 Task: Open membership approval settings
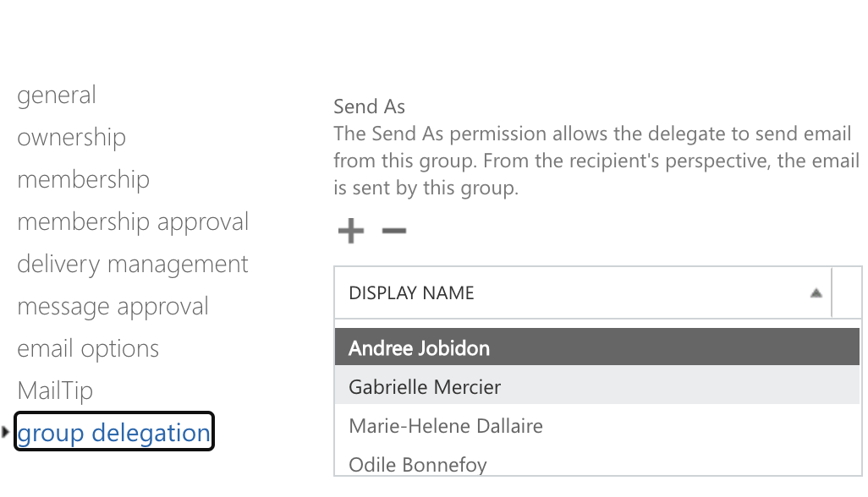click(133, 222)
